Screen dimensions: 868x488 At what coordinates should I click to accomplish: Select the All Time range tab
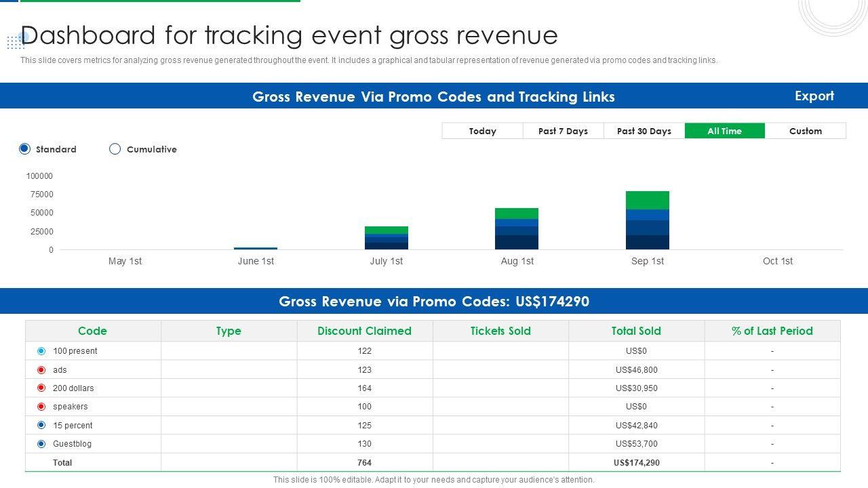[724, 131]
